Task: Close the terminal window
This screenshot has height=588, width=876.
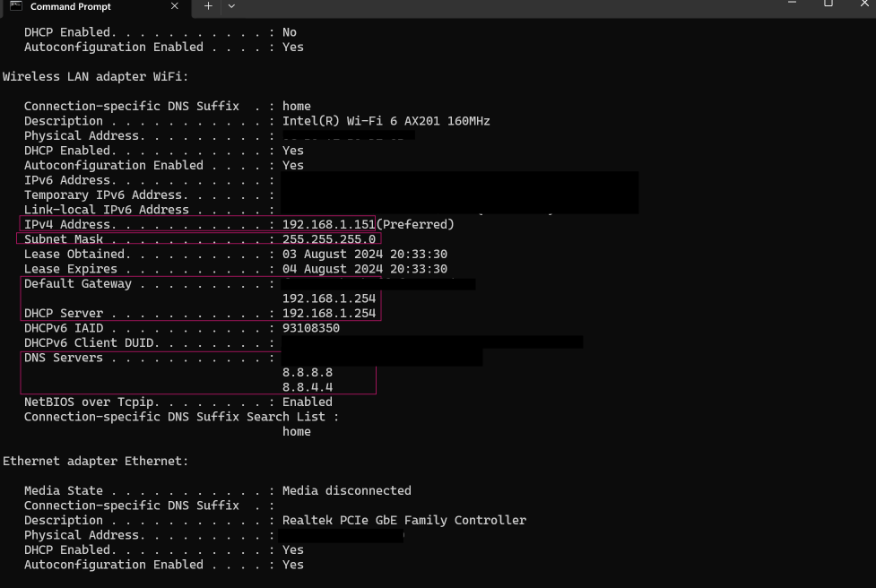Action: pos(864,3)
